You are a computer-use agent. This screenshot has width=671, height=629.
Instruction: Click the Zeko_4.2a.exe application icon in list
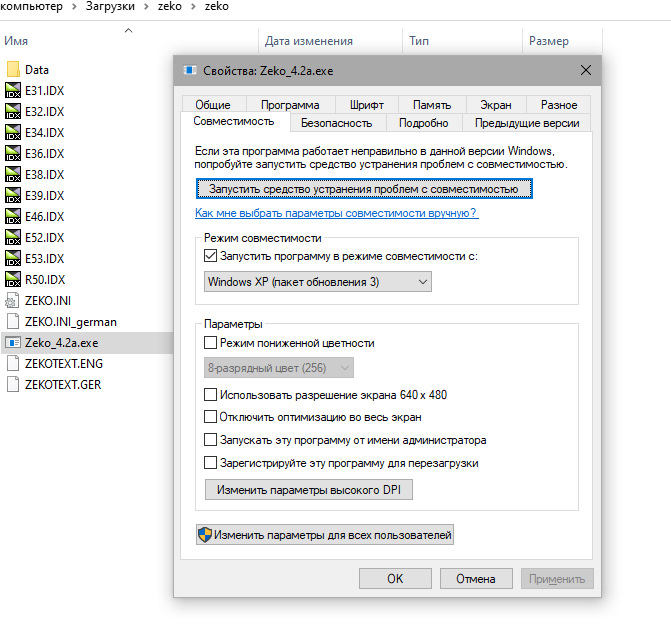pyautogui.click(x=13, y=342)
